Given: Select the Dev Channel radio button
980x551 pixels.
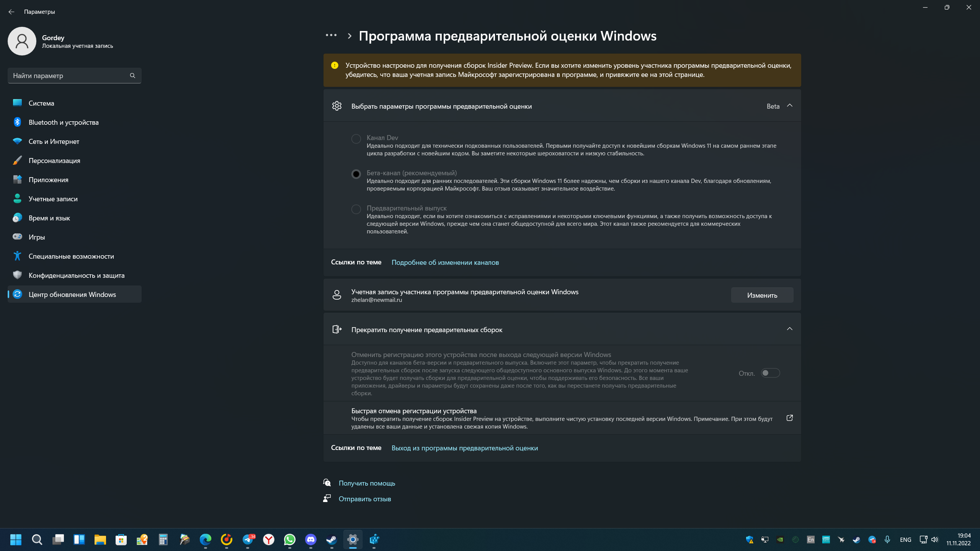Looking at the screenshot, I should 356,139.
